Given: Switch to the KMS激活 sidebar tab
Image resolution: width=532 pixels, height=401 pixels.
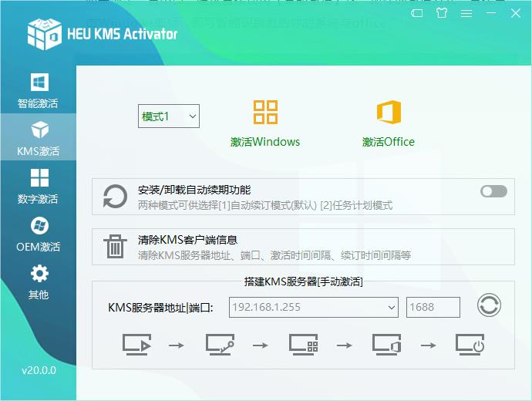Looking at the screenshot, I should (38, 137).
